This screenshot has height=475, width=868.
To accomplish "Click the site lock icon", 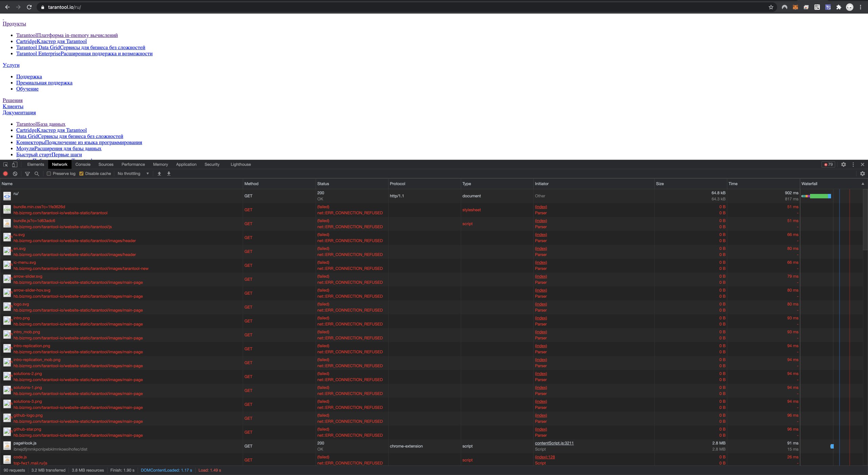I will (x=43, y=7).
